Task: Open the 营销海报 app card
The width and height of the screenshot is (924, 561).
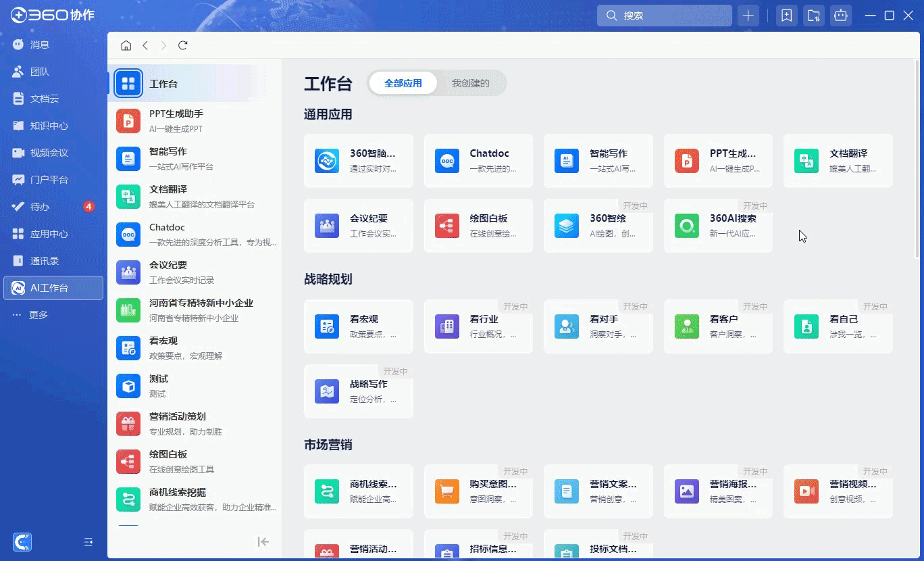Action: click(x=718, y=491)
